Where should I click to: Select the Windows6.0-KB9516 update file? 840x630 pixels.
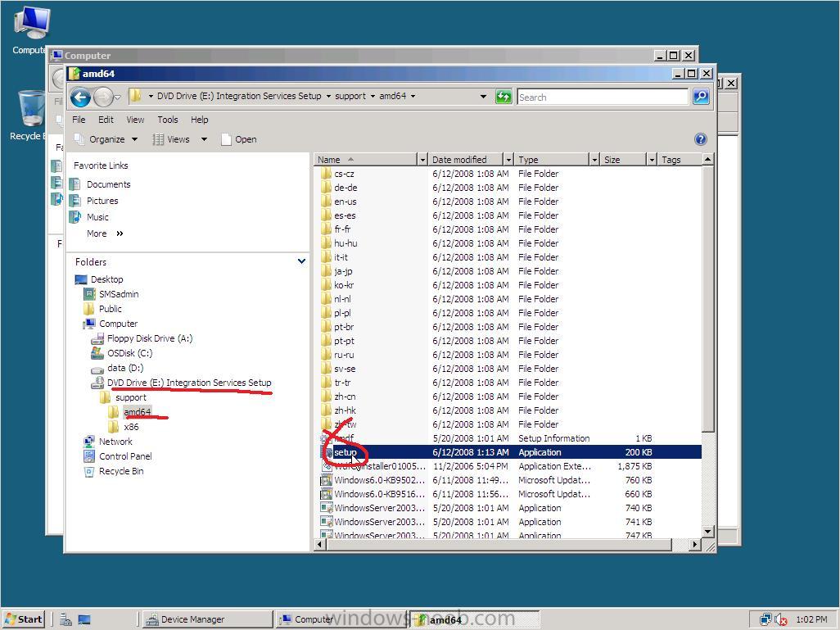point(379,494)
